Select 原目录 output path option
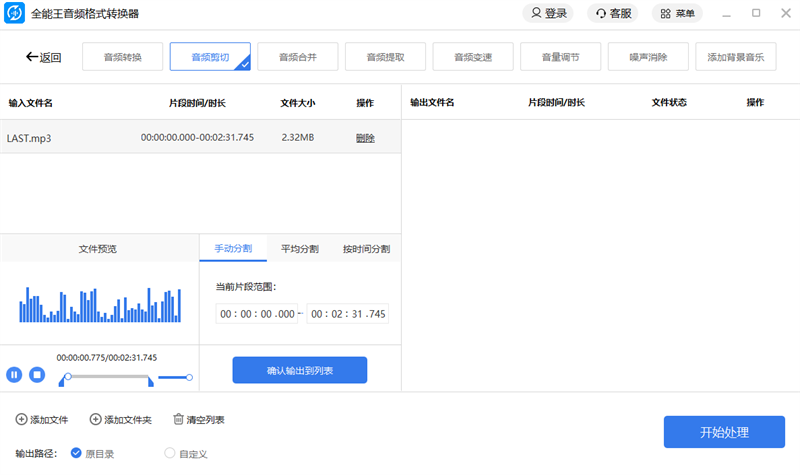The width and height of the screenshot is (800, 475). point(92,453)
